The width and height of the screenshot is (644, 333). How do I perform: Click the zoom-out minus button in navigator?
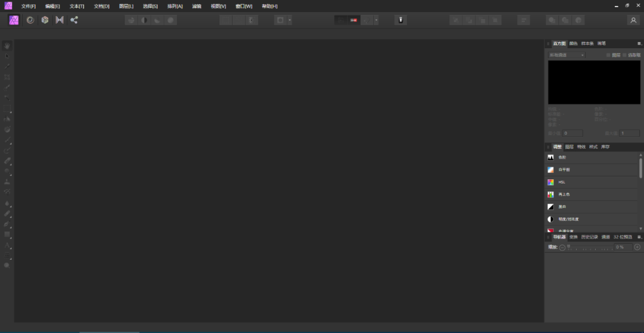562,247
